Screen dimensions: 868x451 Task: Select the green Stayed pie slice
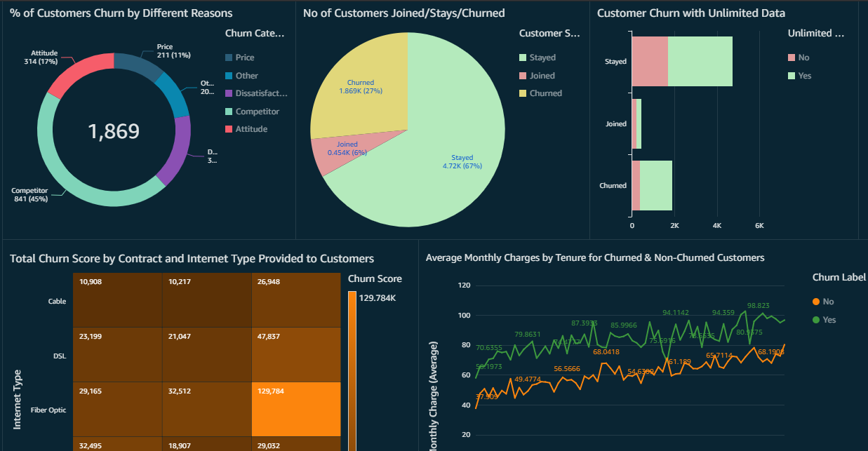click(x=449, y=140)
